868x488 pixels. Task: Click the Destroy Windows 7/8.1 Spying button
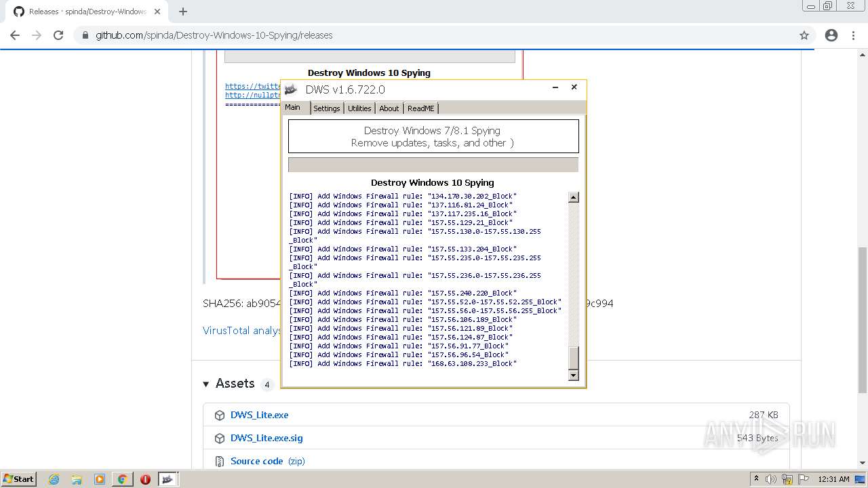(433, 136)
